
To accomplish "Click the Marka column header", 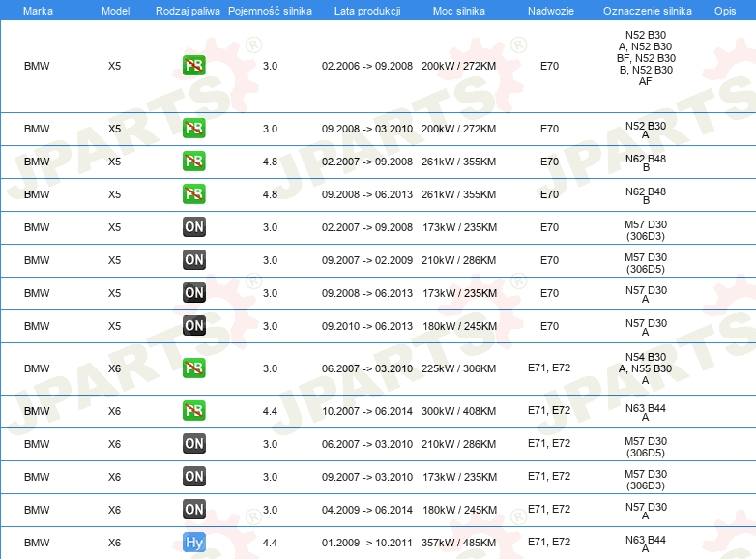I will tap(38, 11).
